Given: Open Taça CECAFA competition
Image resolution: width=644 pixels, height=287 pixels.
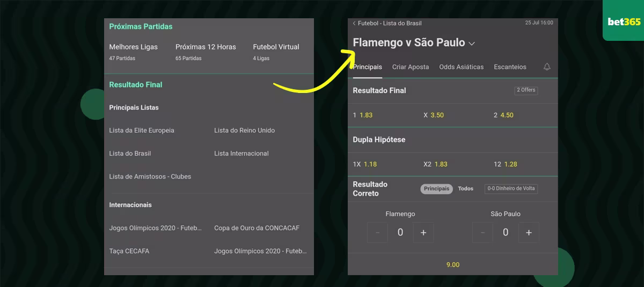Looking at the screenshot, I should point(129,251).
